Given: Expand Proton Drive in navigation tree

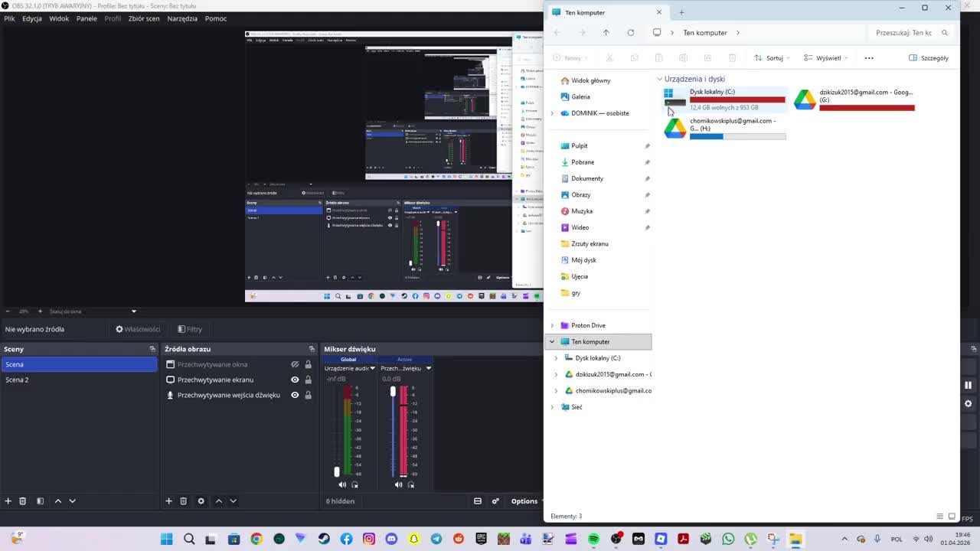Looking at the screenshot, I should 552,325.
